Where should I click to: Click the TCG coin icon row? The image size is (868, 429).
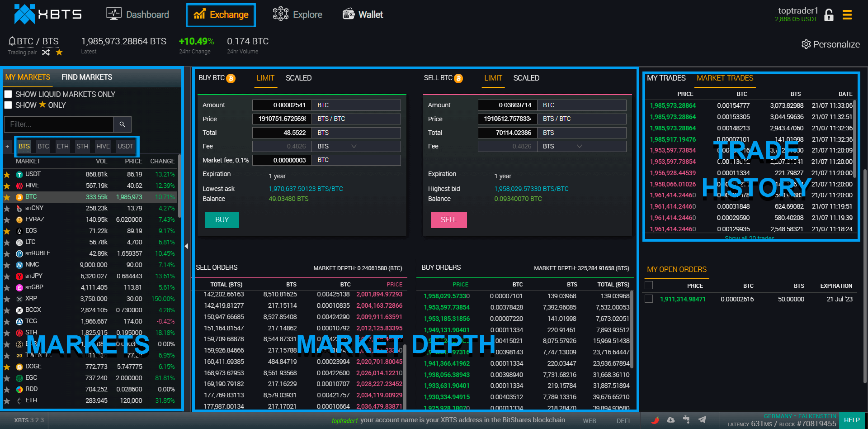[19, 321]
